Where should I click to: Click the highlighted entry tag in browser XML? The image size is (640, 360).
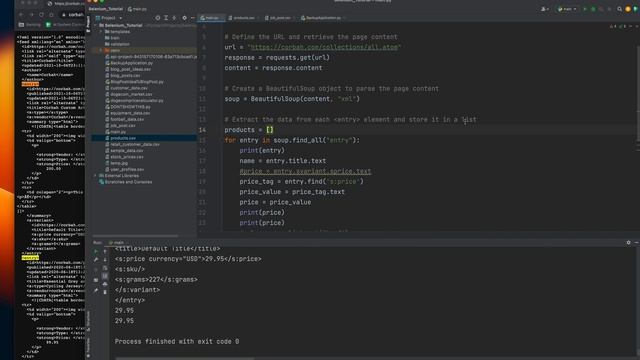[30, 84]
